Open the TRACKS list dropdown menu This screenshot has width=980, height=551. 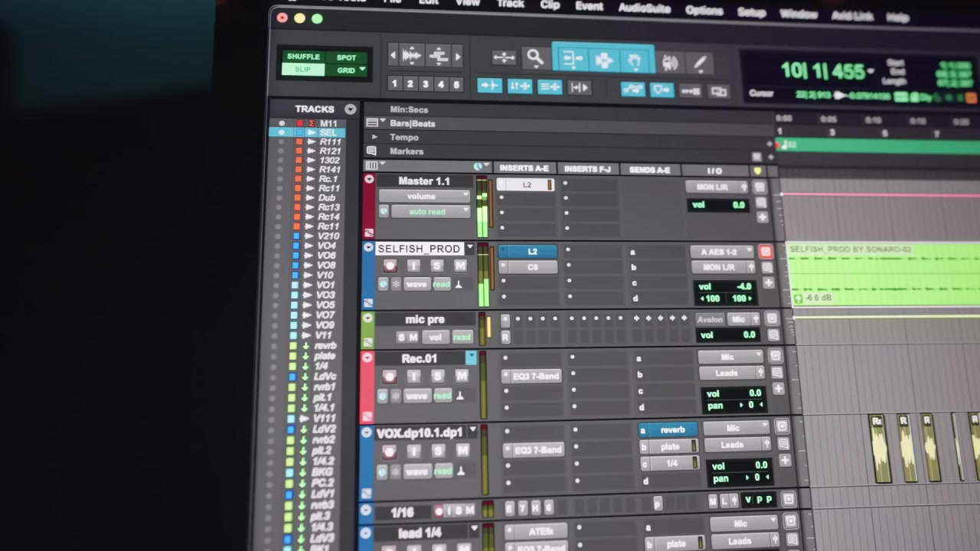[350, 109]
